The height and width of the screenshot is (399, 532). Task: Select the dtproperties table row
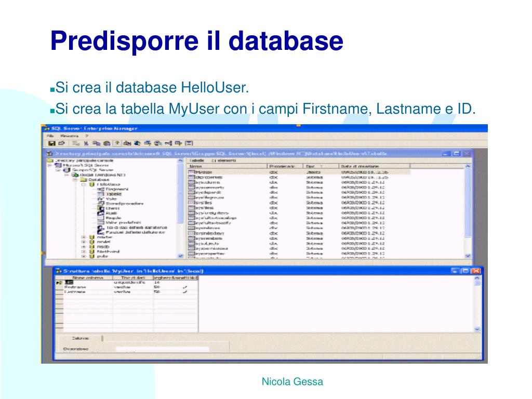coord(299,177)
